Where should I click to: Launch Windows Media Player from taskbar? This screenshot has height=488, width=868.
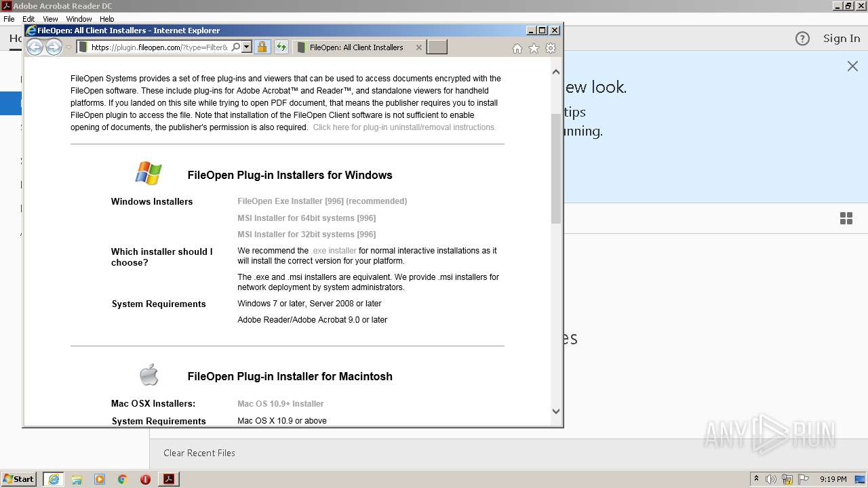pos(100,479)
